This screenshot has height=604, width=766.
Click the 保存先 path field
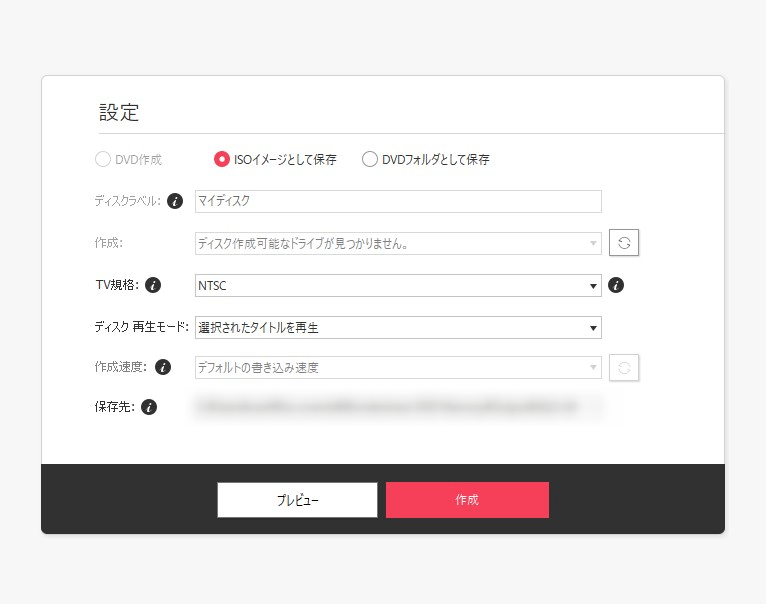398,407
